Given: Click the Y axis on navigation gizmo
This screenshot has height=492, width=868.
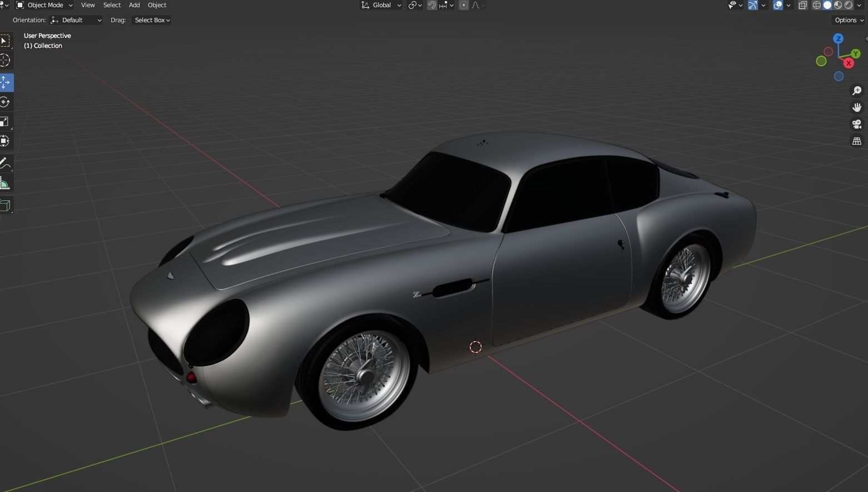Looking at the screenshot, I should 856,53.
